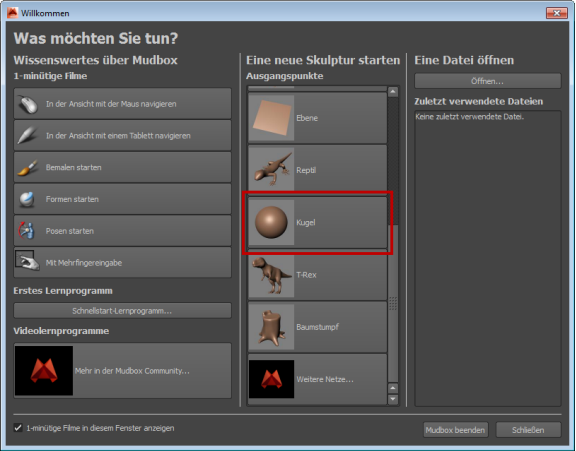Choose the Ebene plane mesh

(318, 118)
